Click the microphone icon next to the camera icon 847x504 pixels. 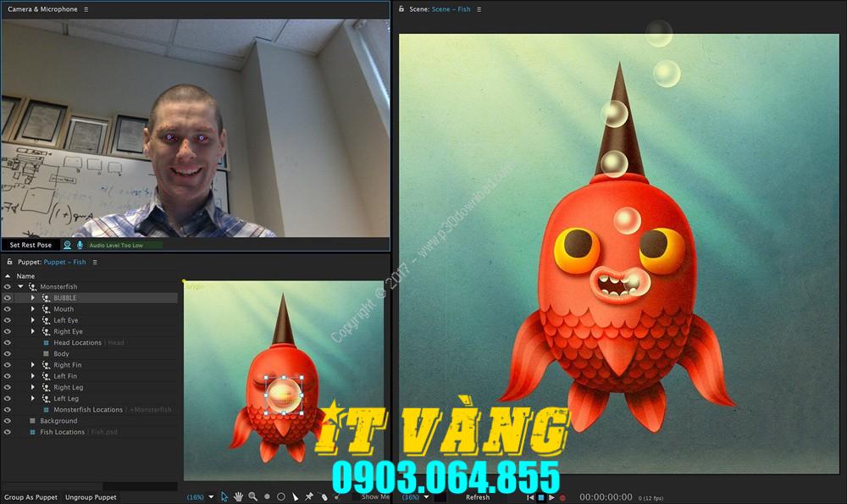tap(81, 245)
